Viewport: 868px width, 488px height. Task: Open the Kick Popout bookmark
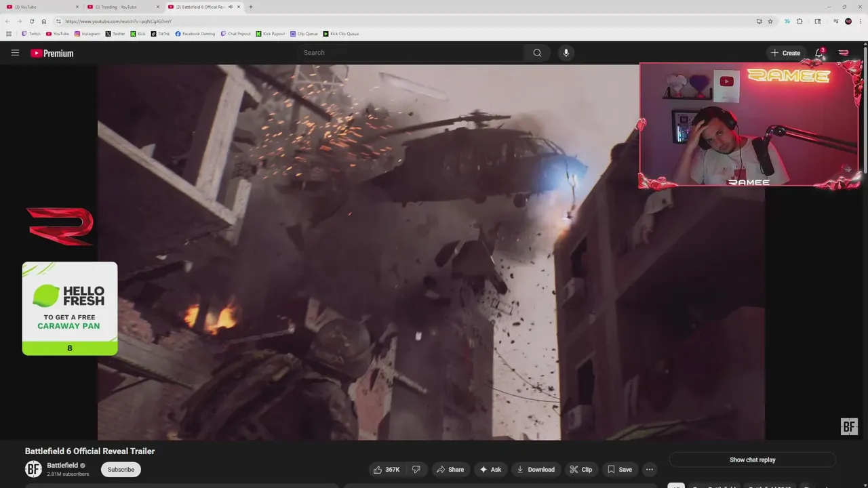pyautogui.click(x=271, y=33)
